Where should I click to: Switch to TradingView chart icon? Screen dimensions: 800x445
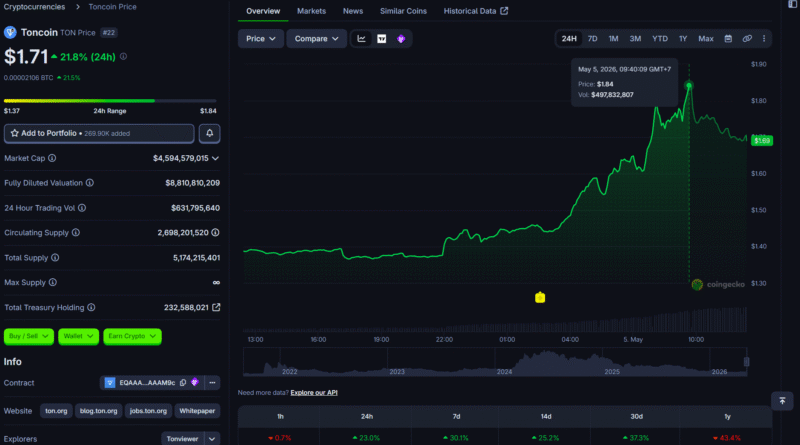382,39
